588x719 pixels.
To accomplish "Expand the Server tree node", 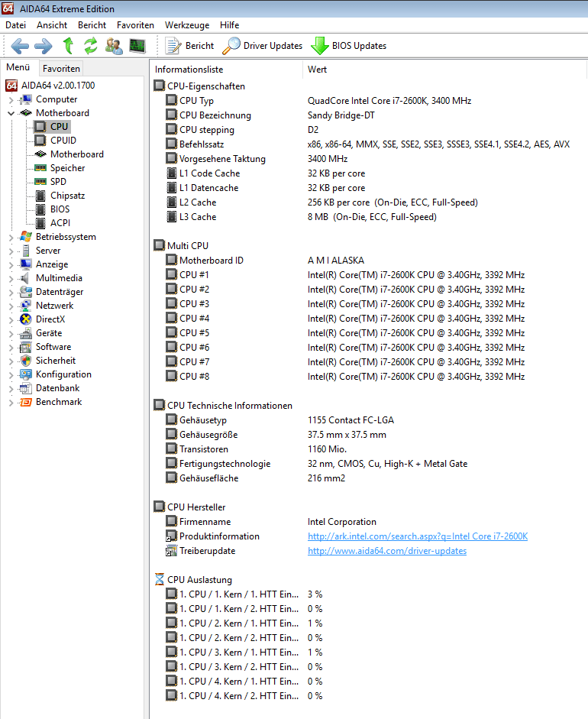I will [11, 251].
